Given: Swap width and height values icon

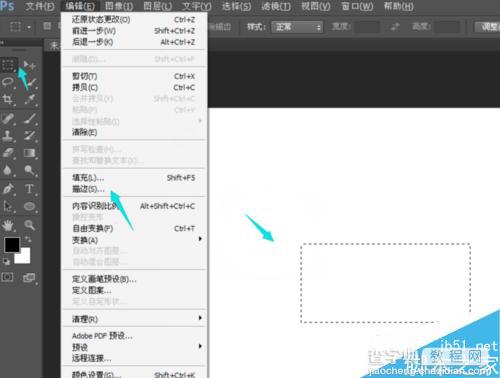Looking at the screenshot, I should [395, 27].
